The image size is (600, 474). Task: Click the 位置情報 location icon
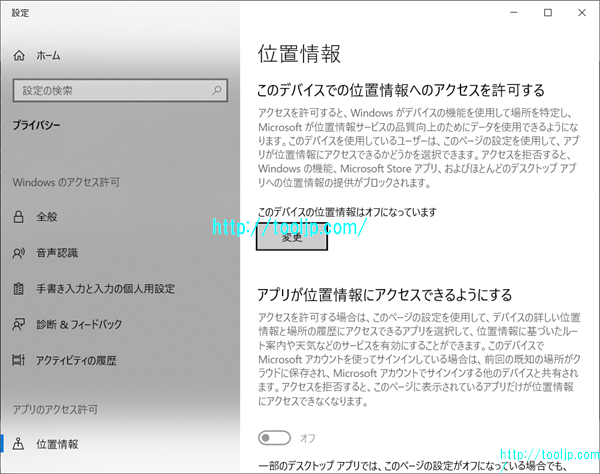tap(18, 444)
